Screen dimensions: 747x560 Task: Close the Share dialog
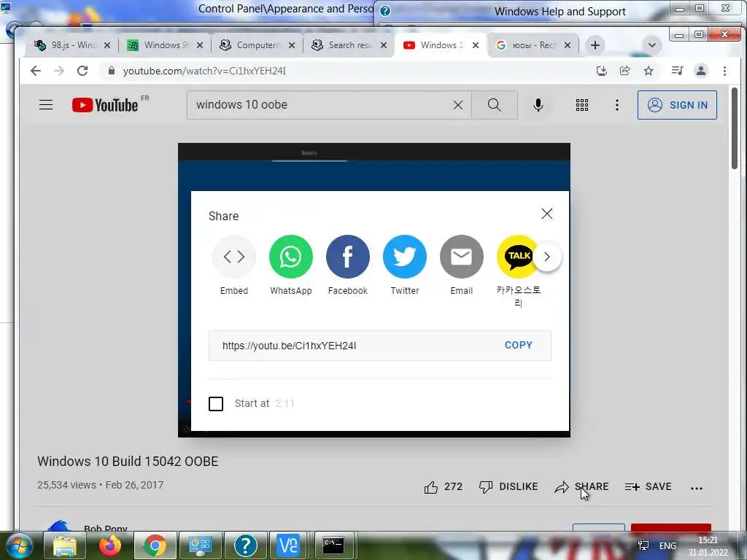pyautogui.click(x=547, y=214)
